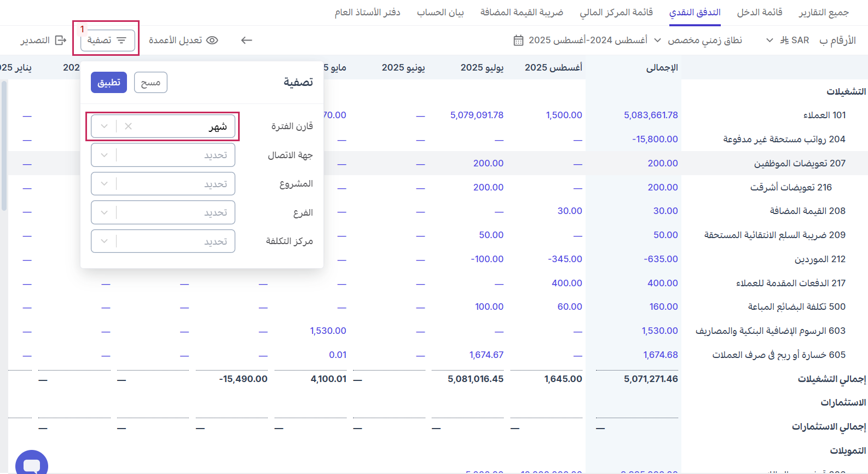Viewport: 868px width, 474px height.
Task: Open the مركز التكلفة dropdown
Action: pos(163,241)
